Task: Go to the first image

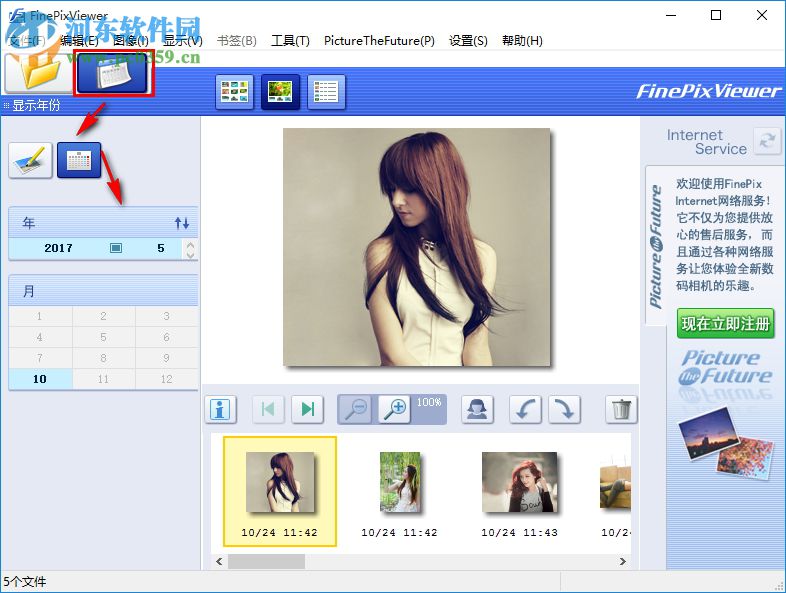Action: [x=268, y=410]
